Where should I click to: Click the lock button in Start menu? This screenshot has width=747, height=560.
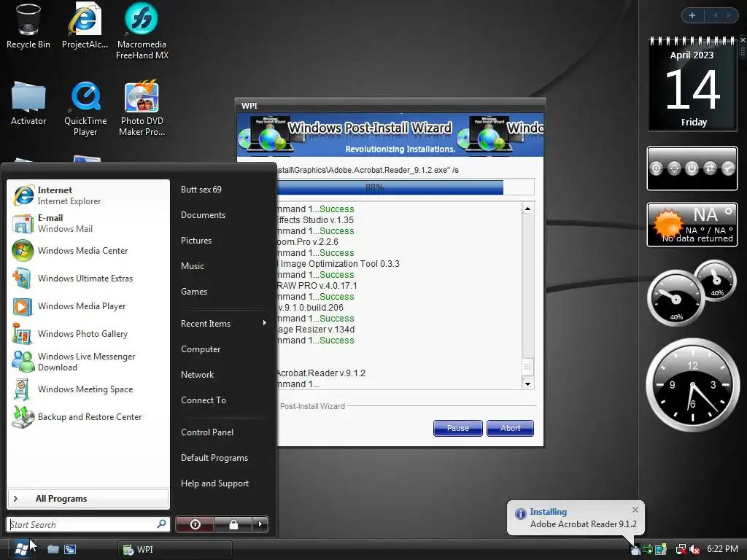[233, 524]
